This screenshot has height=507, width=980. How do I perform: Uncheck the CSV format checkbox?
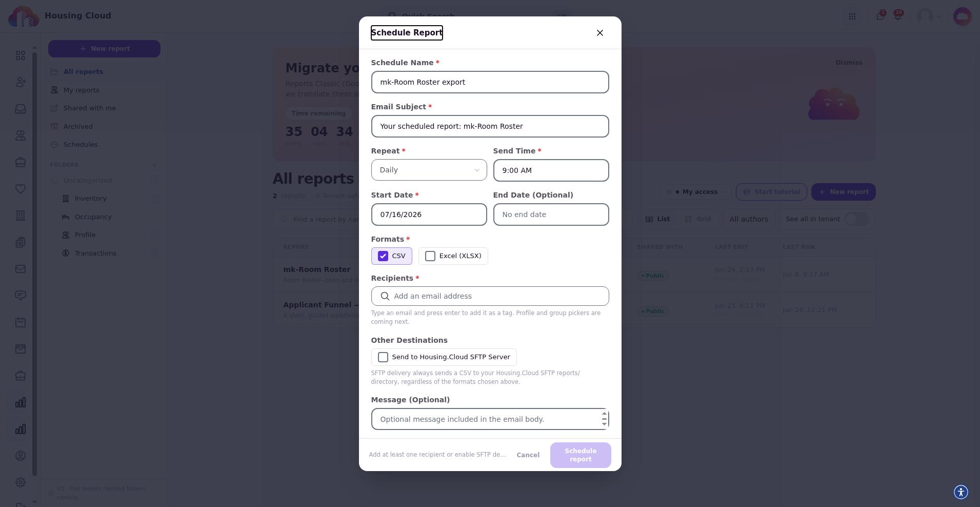(383, 256)
